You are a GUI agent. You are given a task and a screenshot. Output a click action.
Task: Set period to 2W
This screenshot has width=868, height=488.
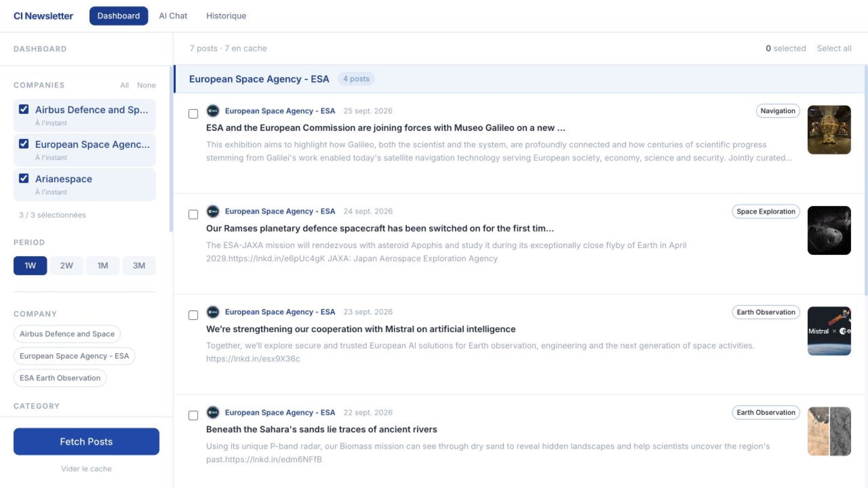[67, 266]
